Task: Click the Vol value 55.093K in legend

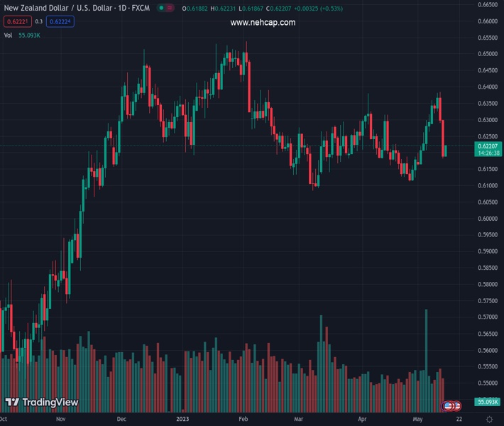Action: click(x=29, y=35)
